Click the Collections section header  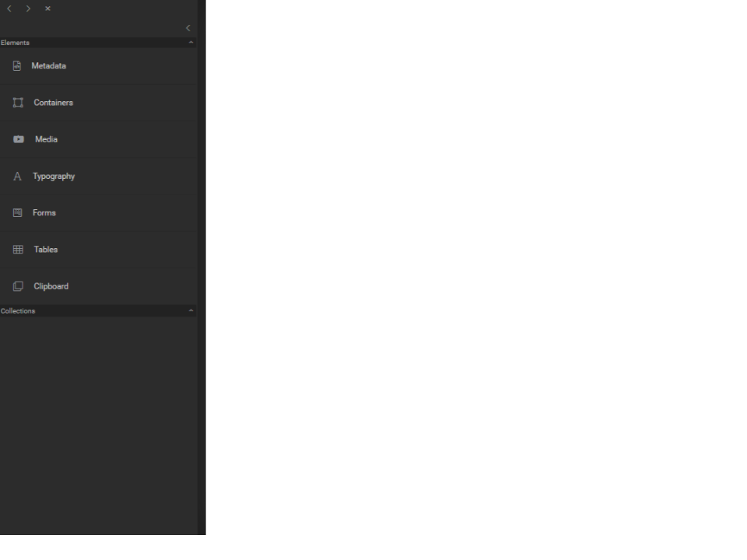point(99,310)
